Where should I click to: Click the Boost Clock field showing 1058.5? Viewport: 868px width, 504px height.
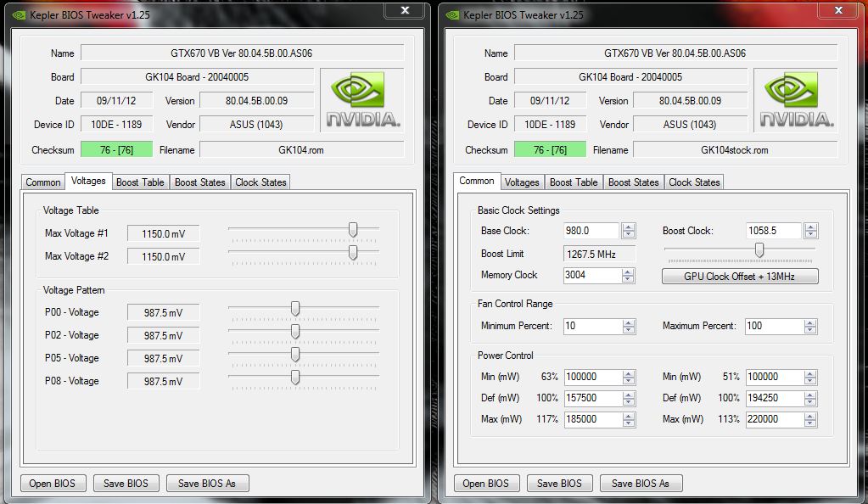[774, 231]
